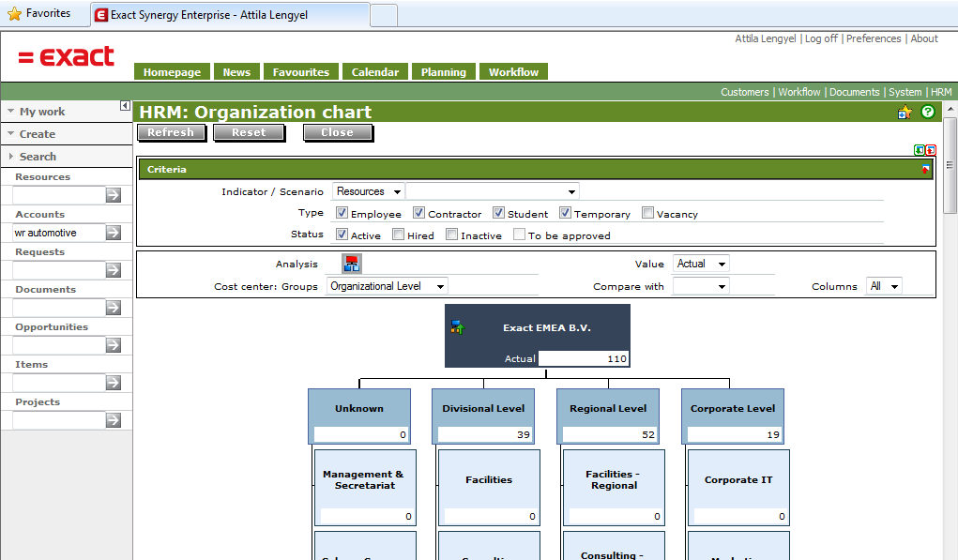Image resolution: width=958 pixels, height=560 pixels.
Task: Select the Corporate Level org box
Action: [733, 416]
